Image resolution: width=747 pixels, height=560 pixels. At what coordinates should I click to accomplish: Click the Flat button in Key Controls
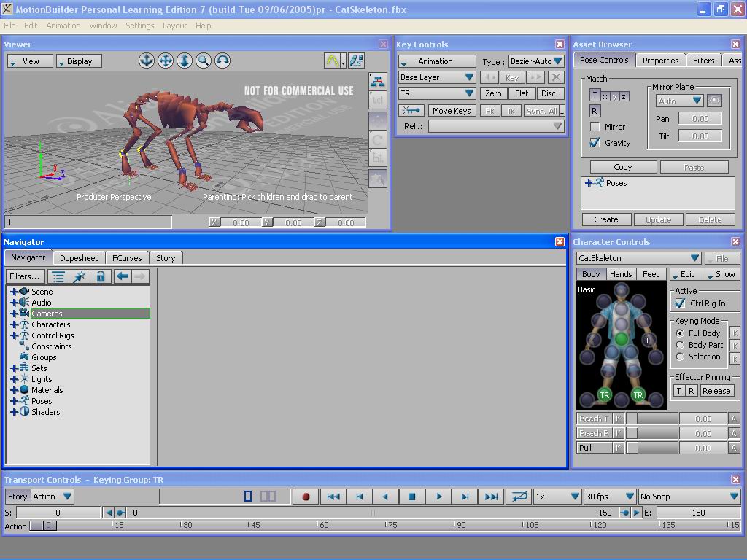coord(522,93)
